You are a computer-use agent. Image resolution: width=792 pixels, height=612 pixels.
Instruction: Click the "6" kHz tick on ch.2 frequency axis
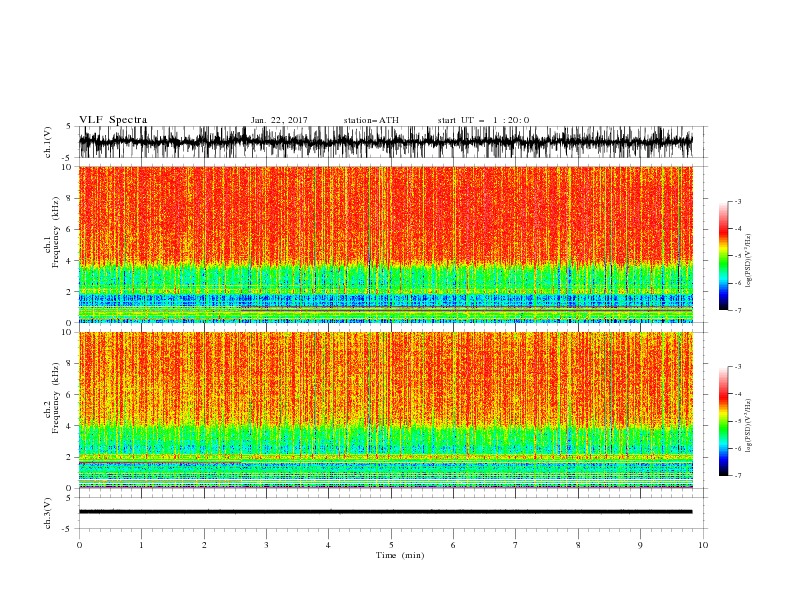(70, 395)
